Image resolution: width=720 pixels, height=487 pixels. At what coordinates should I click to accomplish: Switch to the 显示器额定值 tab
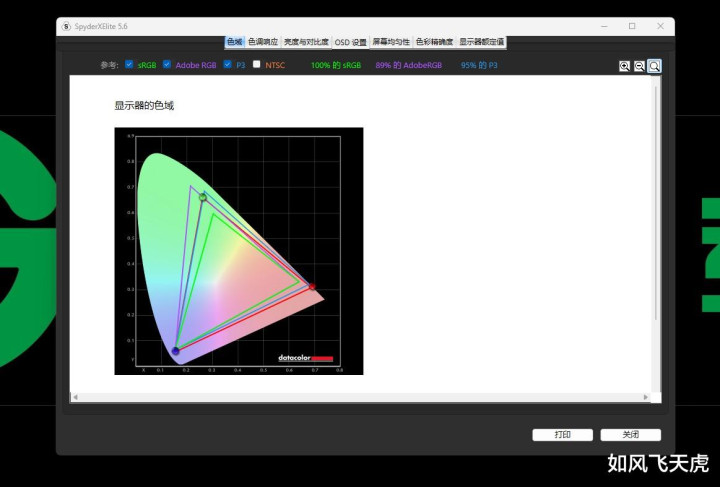coord(481,42)
